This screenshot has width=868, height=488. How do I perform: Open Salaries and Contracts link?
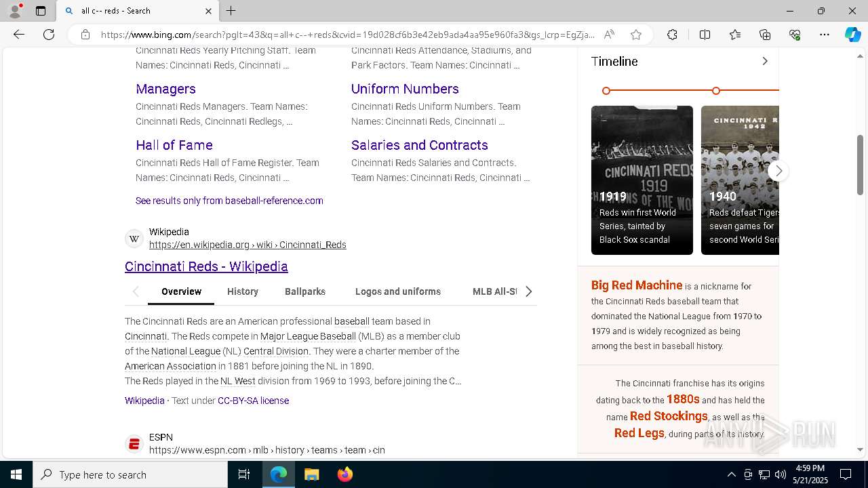coord(420,145)
